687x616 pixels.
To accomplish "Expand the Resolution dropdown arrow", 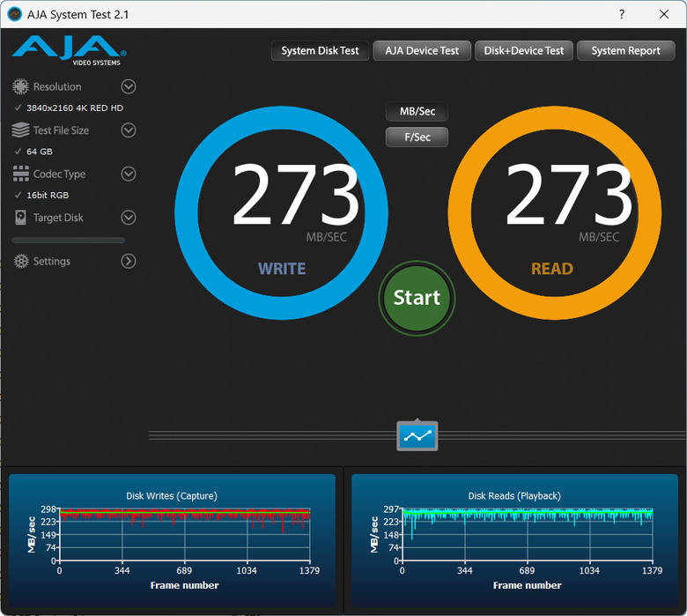I will click(x=129, y=87).
